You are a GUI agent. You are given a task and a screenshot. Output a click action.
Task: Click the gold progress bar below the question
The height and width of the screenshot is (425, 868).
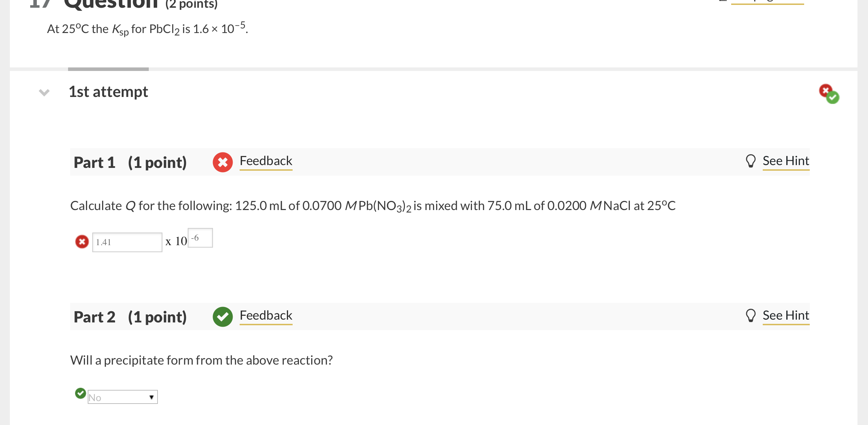pos(107,69)
